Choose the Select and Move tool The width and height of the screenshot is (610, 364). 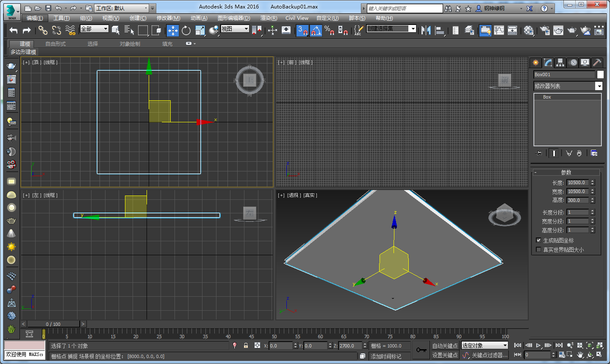click(172, 30)
